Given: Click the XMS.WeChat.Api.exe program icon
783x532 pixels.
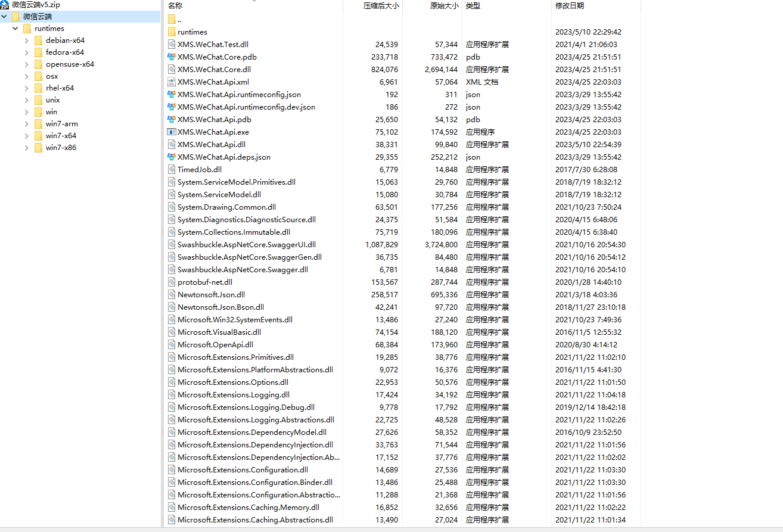Looking at the screenshot, I should click(172, 132).
